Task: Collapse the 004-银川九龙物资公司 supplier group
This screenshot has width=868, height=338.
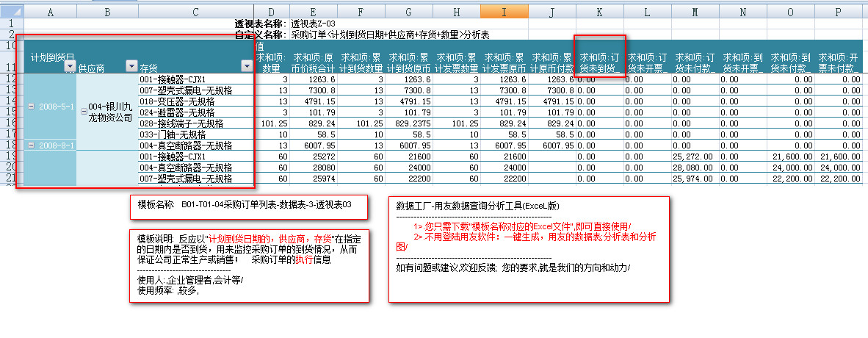Action: [84, 107]
